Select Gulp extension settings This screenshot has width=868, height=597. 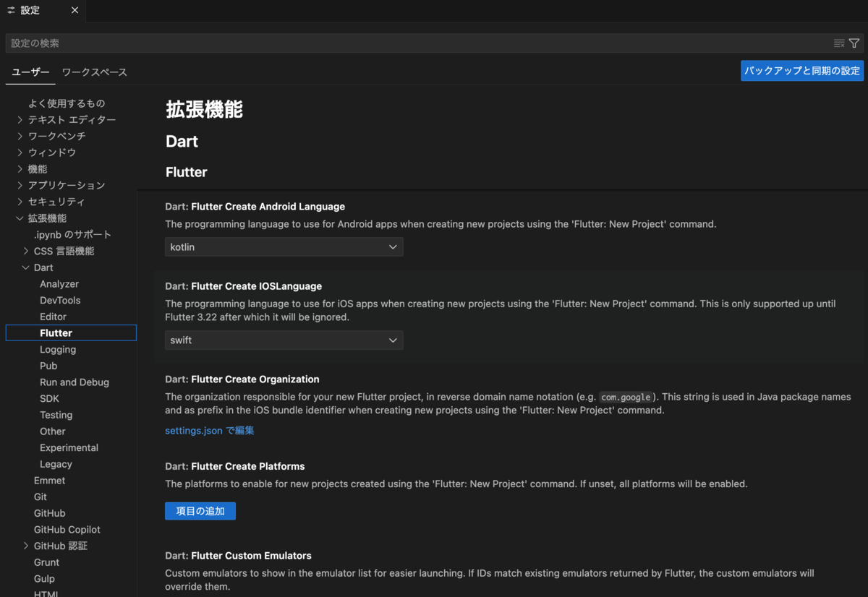click(44, 579)
